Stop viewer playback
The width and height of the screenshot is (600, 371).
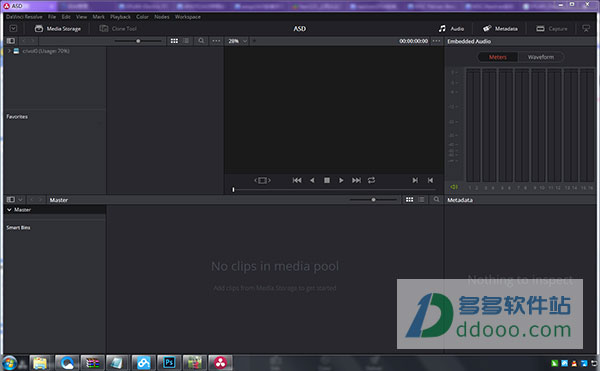point(327,180)
